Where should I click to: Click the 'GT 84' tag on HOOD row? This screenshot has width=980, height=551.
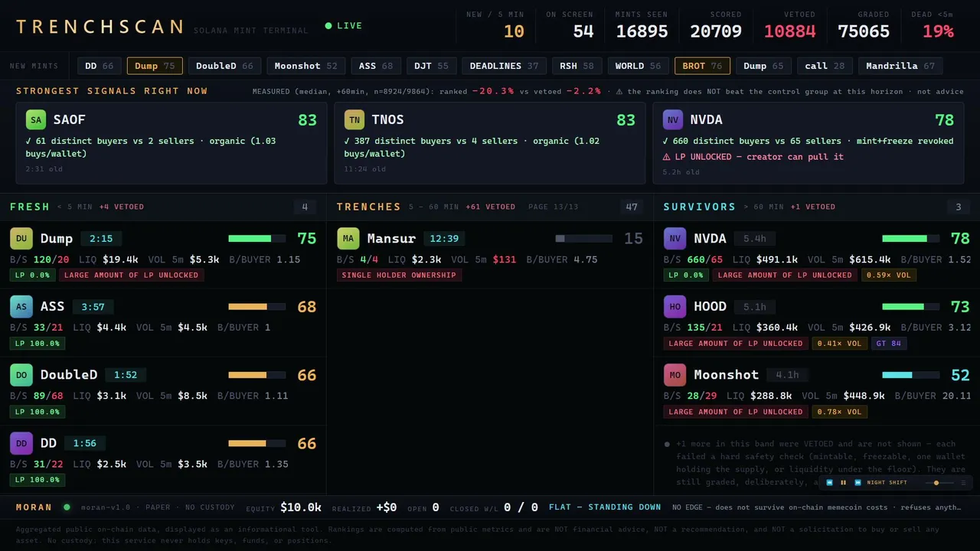click(x=889, y=344)
